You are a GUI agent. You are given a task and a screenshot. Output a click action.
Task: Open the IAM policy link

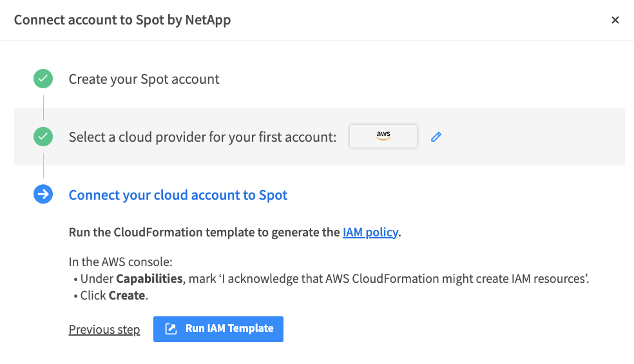click(x=370, y=233)
